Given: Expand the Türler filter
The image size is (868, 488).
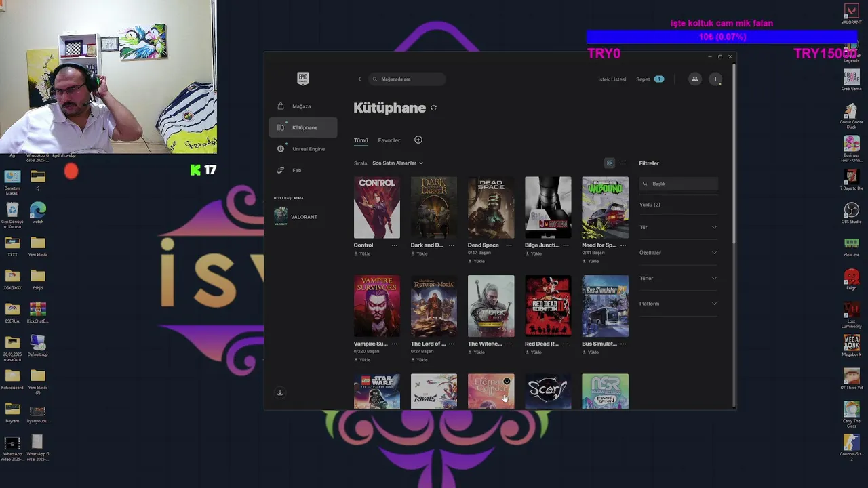Looking at the screenshot, I should click(678, 278).
